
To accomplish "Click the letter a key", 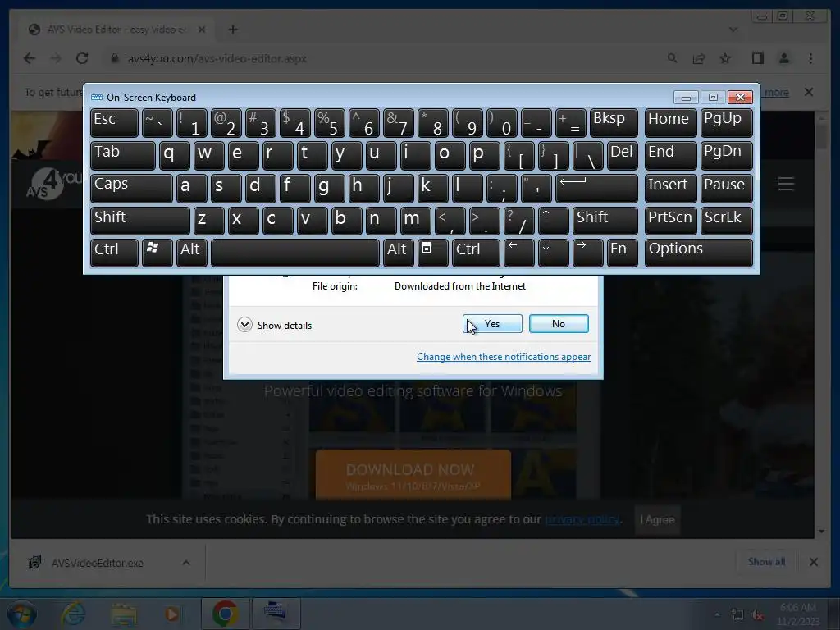I will [191, 188].
